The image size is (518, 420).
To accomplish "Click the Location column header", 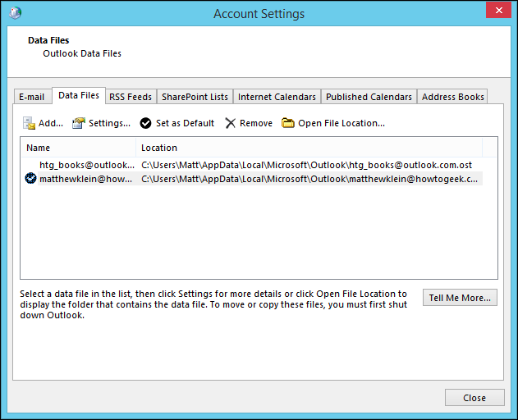I will [x=158, y=148].
